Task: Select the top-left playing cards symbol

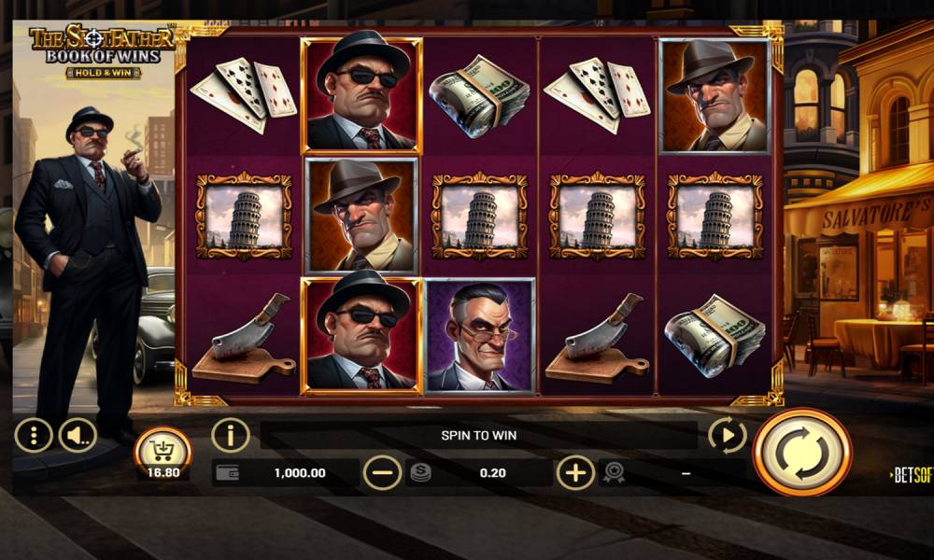Action: tap(243, 95)
